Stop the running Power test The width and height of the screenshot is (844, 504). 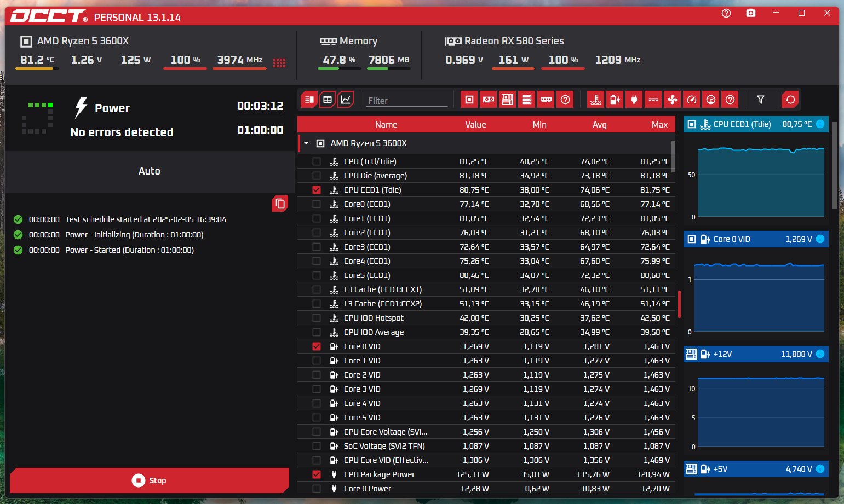tap(150, 480)
